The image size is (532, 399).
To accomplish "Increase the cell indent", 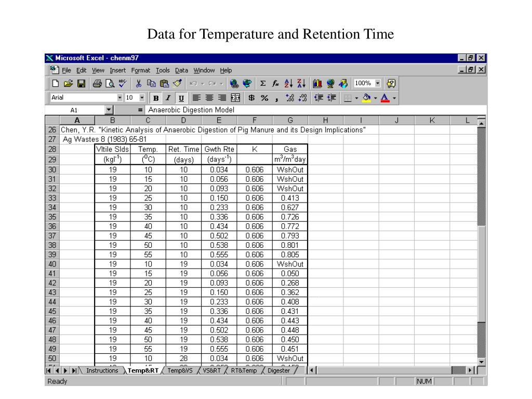I will point(331,98).
